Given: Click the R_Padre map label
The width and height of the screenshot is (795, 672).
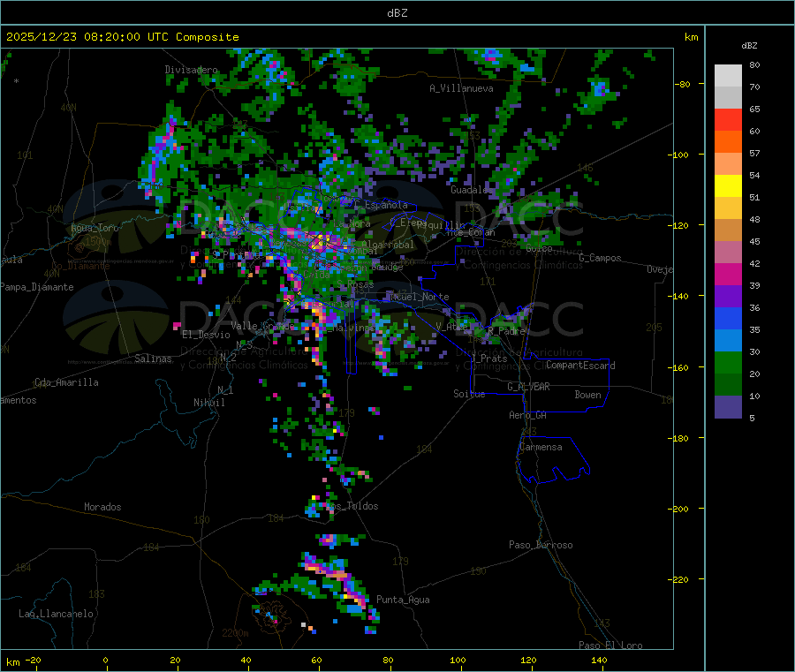Looking at the screenshot, I should pyautogui.click(x=506, y=331).
